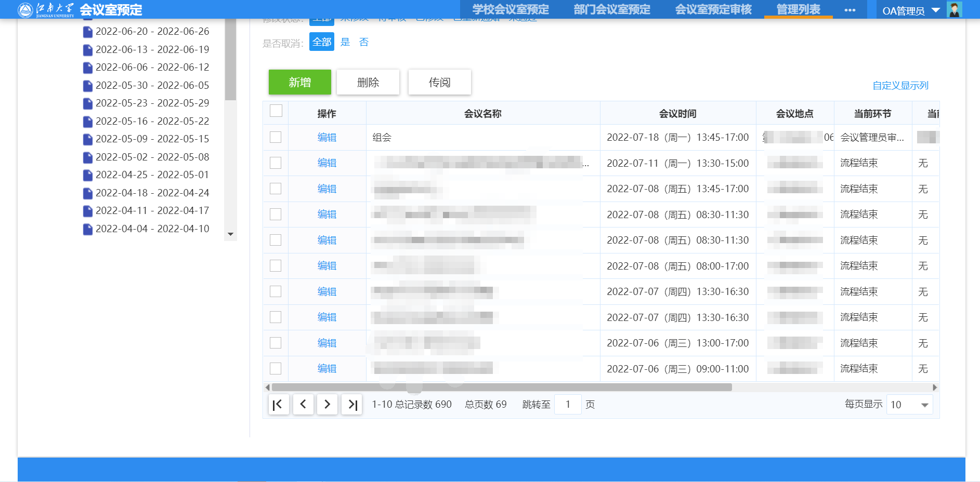Check the box for the 组会 row
The image size is (980, 482).
click(x=276, y=137)
